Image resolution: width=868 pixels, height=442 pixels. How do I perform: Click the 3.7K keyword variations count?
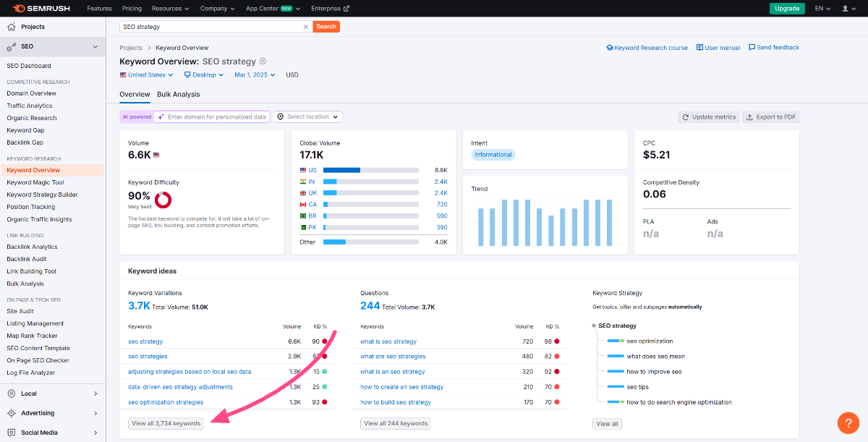coord(139,306)
